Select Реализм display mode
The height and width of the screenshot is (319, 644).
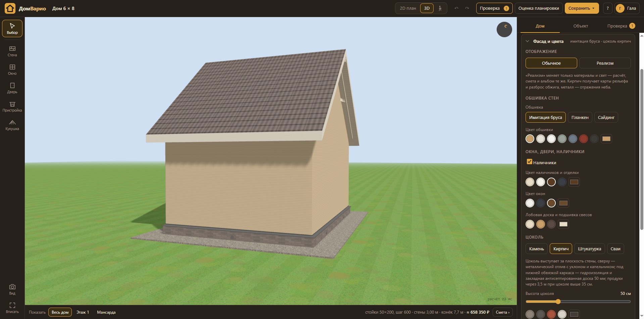click(x=605, y=63)
